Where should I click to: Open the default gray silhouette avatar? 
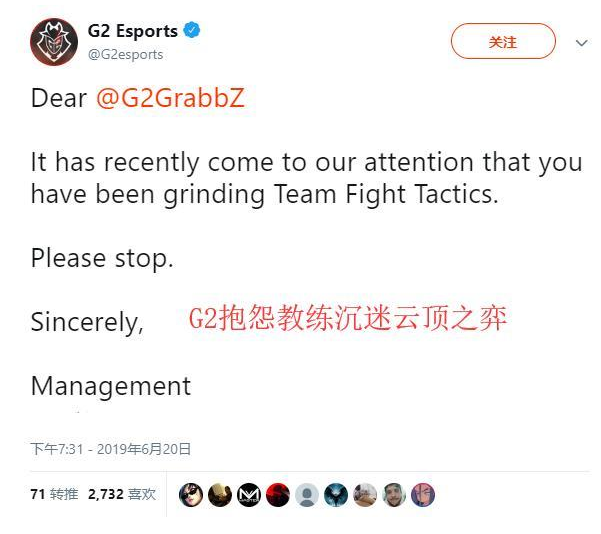coord(307,495)
